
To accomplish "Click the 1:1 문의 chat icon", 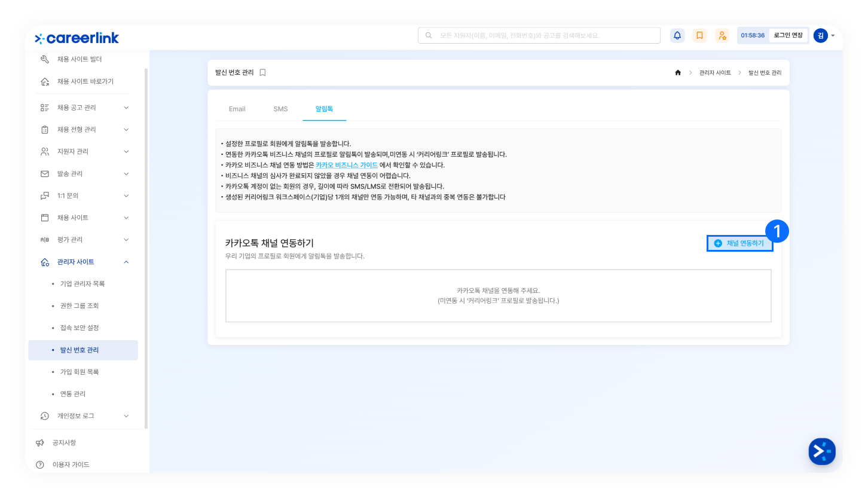I will [x=45, y=195].
